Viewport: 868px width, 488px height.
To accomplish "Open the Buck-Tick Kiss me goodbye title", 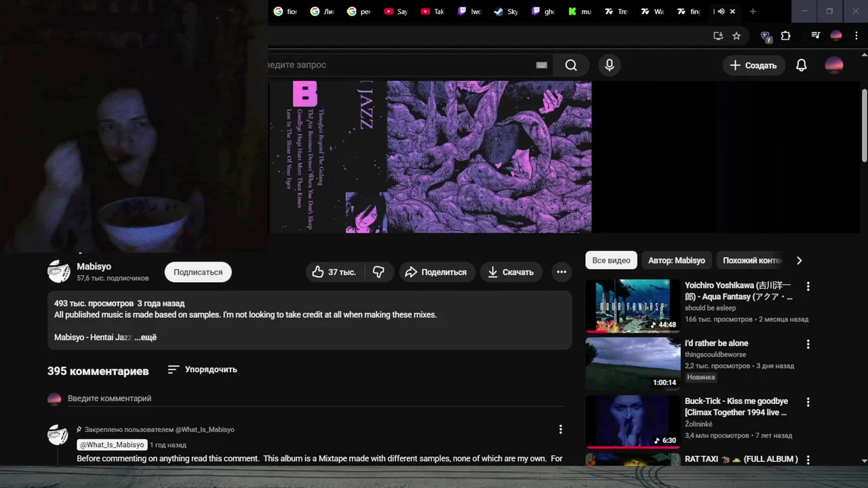I will [737, 407].
